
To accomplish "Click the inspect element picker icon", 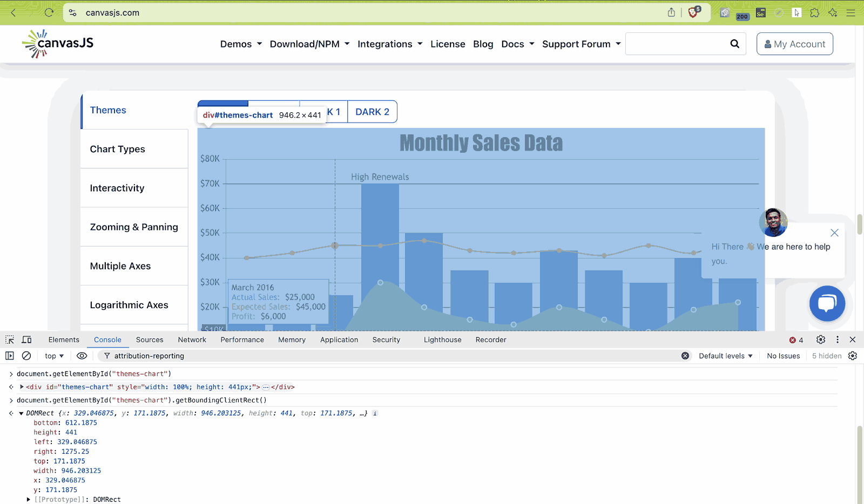I will click(x=10, y=339).
